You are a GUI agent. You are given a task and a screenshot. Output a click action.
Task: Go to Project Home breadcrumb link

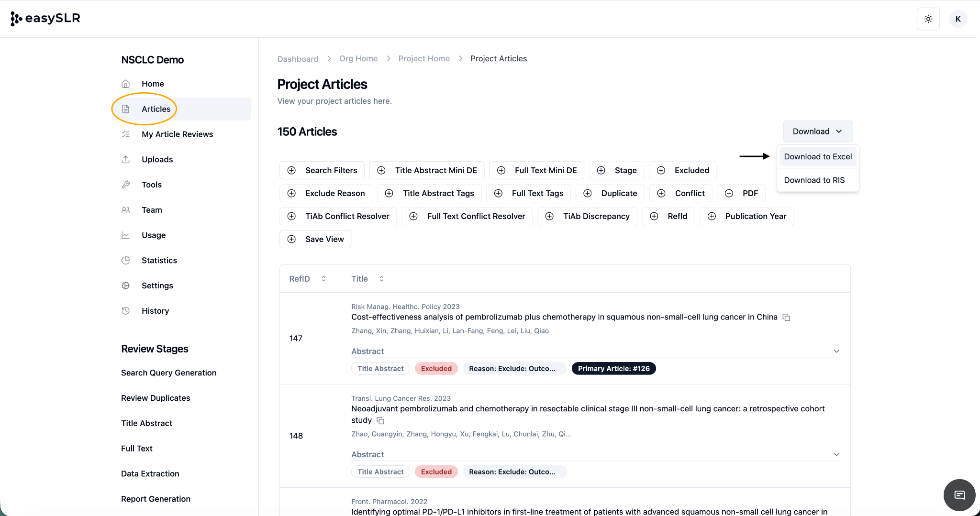pyautogui.click(x=423, y=59)
